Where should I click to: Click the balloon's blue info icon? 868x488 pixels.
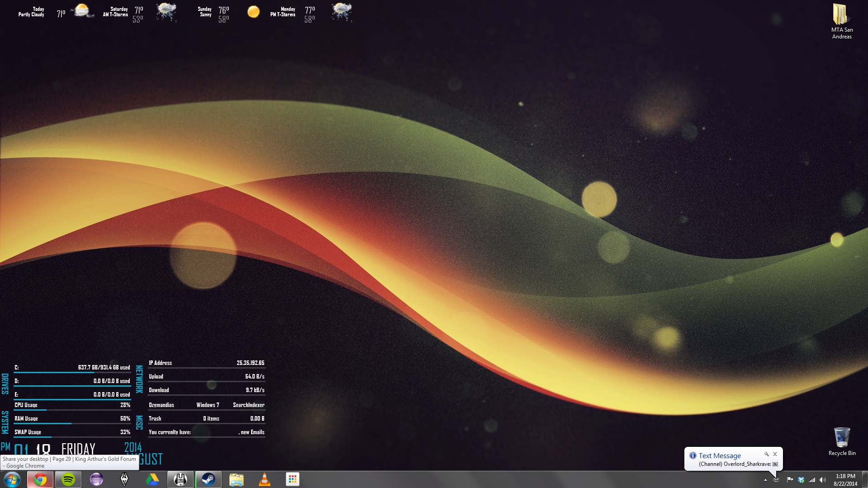(693, 455)
